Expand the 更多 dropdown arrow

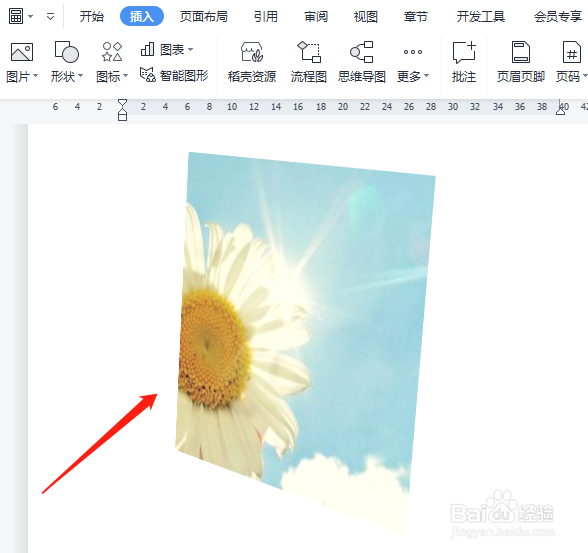click(426, 76)
